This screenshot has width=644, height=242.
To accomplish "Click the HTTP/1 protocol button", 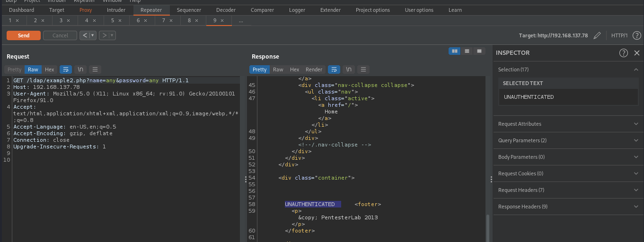I will click(x=619, y=35).
